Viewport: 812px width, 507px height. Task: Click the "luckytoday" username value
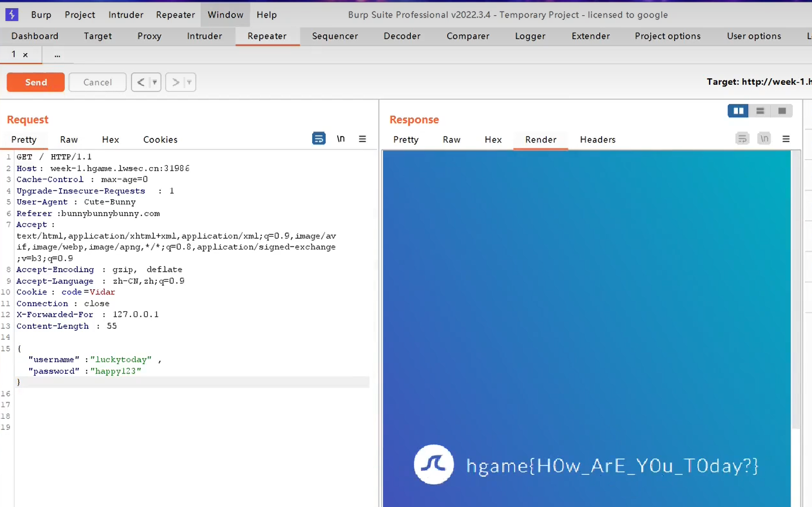tap(121, 360)
